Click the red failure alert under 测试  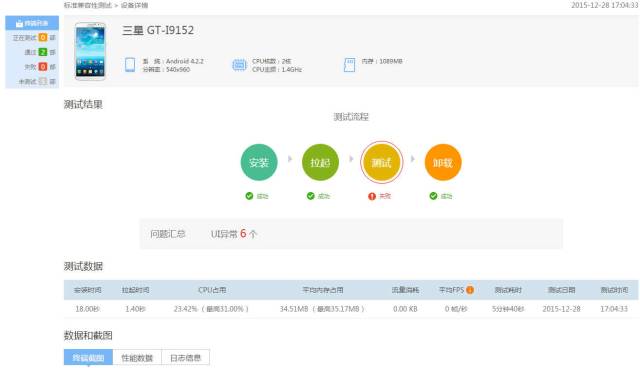(x=372, y=196)
